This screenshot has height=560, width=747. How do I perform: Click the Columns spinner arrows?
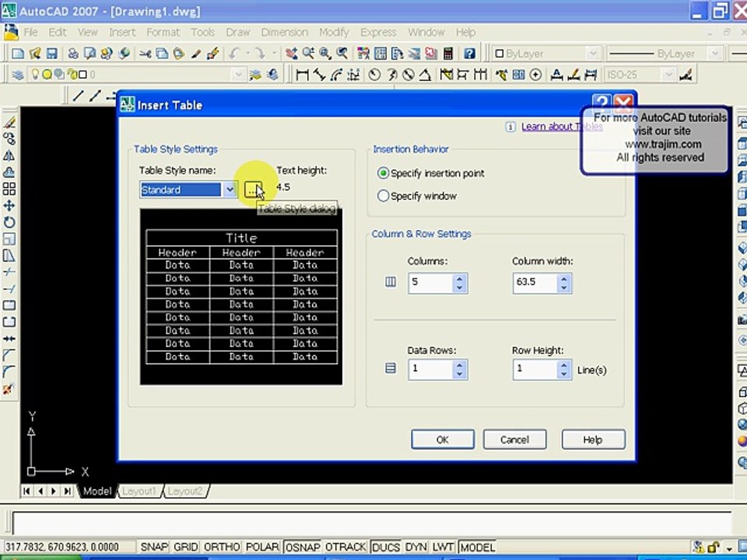pyautogui.click(x=459, y=283)
